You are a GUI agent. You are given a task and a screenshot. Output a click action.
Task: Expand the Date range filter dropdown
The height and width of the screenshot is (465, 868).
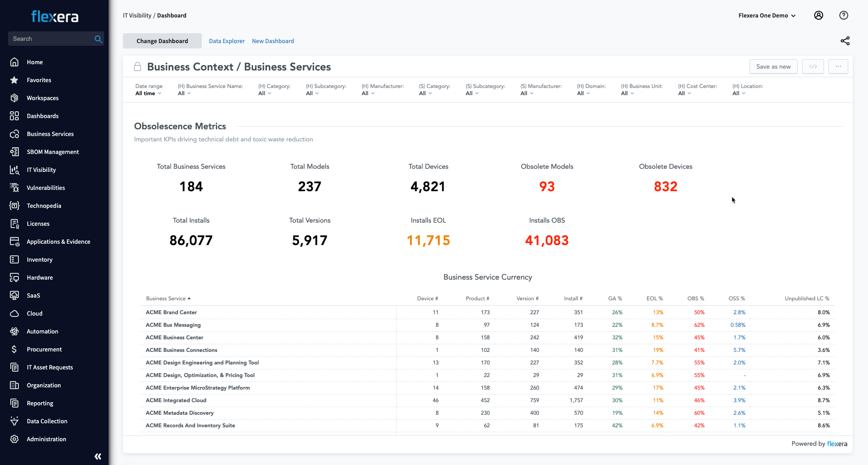pyautogui.click(x=148, y=93)
